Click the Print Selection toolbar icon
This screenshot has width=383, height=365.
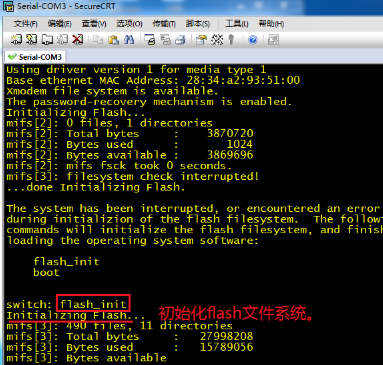point(165,40)
